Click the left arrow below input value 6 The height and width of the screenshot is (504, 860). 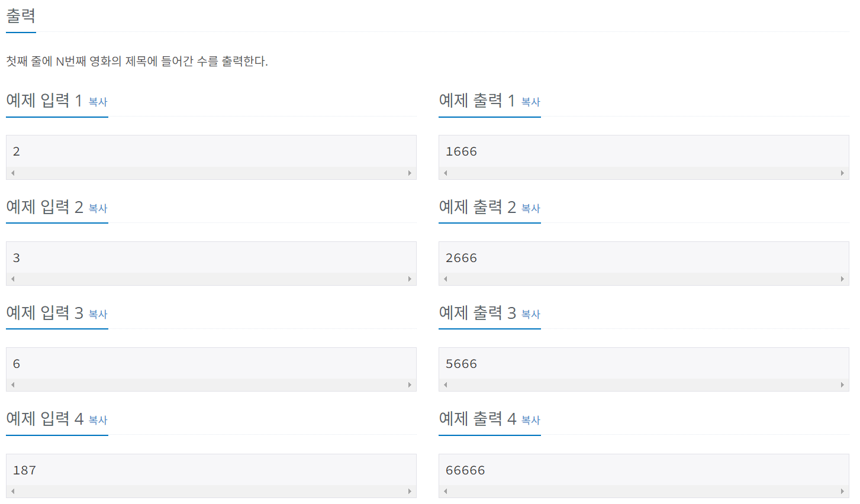pyautogui.click(x=12, y=385)
